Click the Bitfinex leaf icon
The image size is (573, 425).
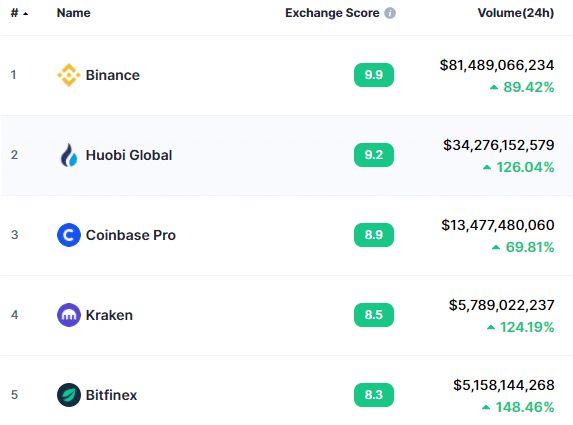69,395
